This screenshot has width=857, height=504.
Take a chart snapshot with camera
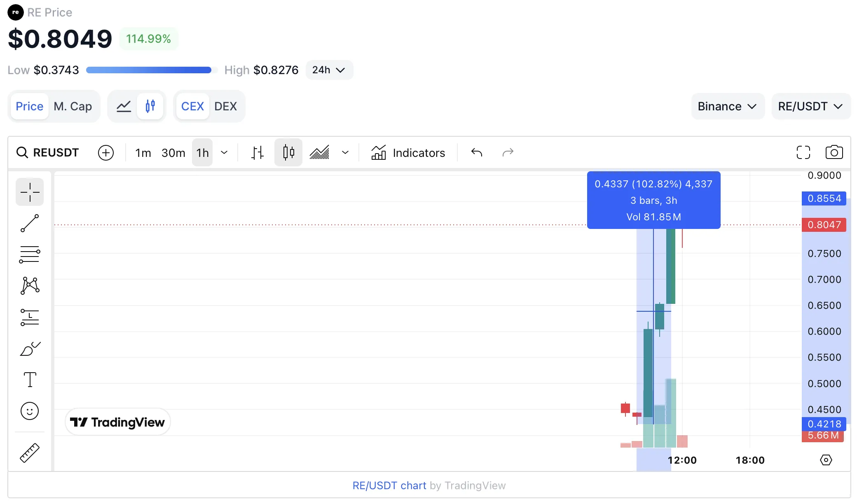(834, 153)
